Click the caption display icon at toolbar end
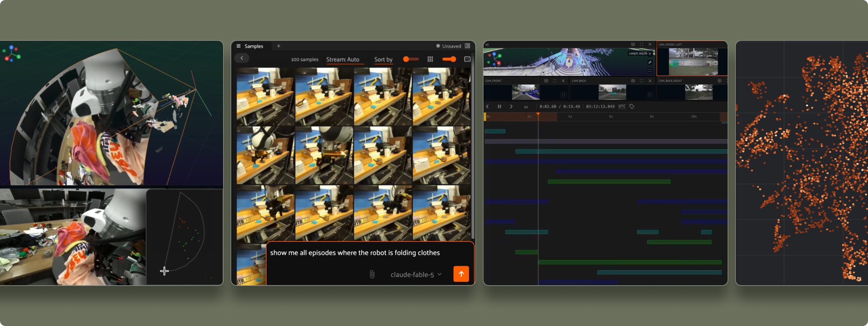Viewport: 868px width, 326px height. click(x=467, y=59)
